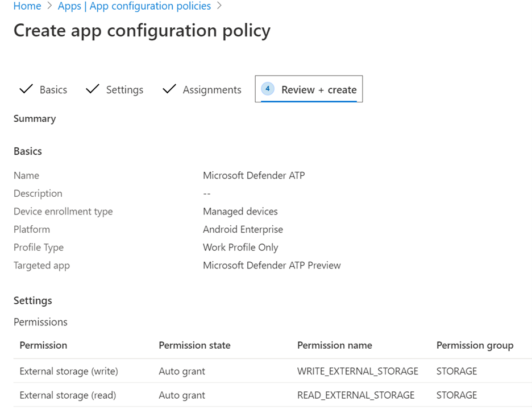Switch to the Settings tab
The image size is (532, 409).
pos(124,90)
